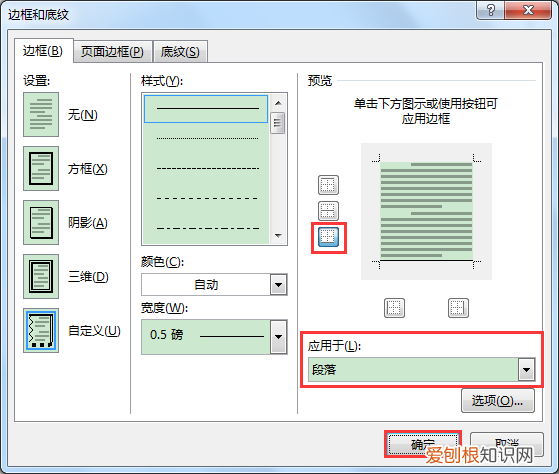Select the 三维(D) 3D border icon

pyautogui.click(x=41, y=277)
